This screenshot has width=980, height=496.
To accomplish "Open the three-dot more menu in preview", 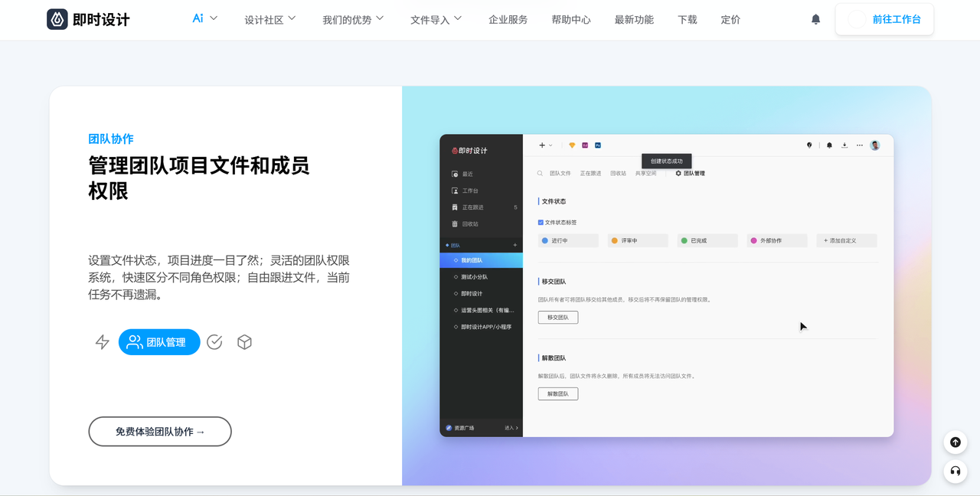I will (860, 145).
